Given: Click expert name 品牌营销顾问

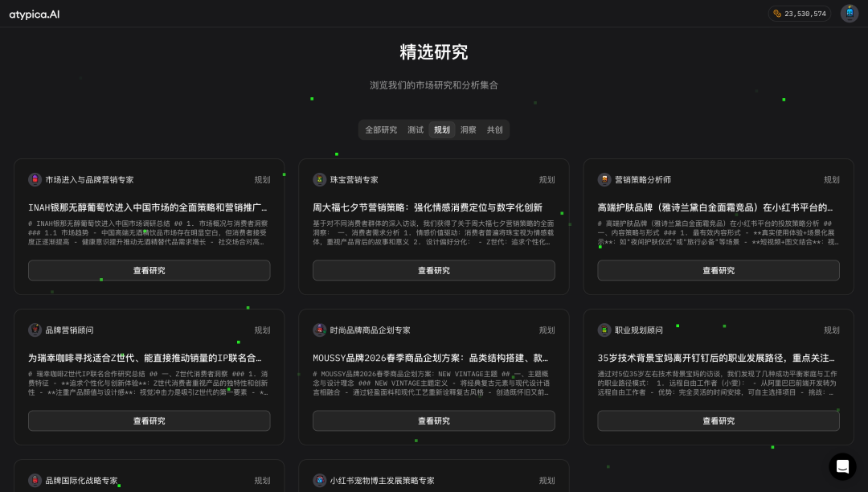Looking at the screenshot, I should click(70, 330).
